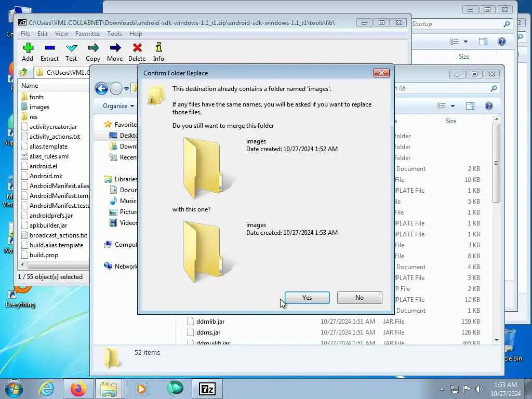Image resolution: width=532 pixels, height=399 pixels.
Task: Open Libraries in navigation pane
Action: tap(121, 179)
